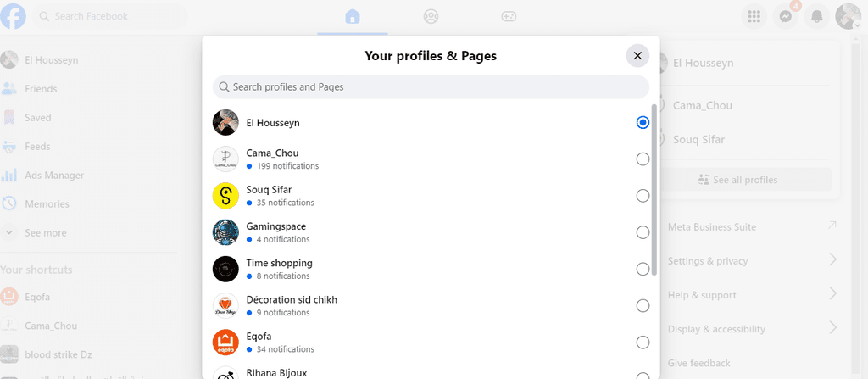Select the Cama_Chou radio button
Viewport: 868px width, 379px height.
[x=643, y=159]
